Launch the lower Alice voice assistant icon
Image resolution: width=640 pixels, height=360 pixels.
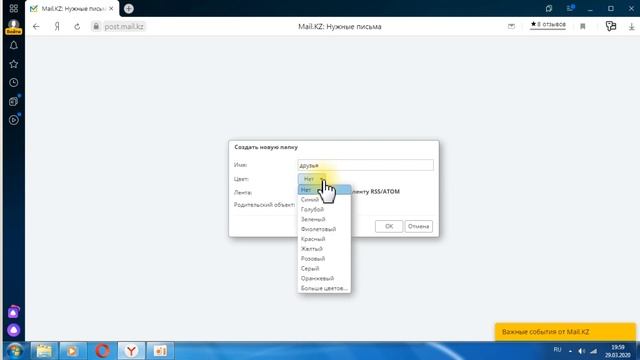click(13, 330)
